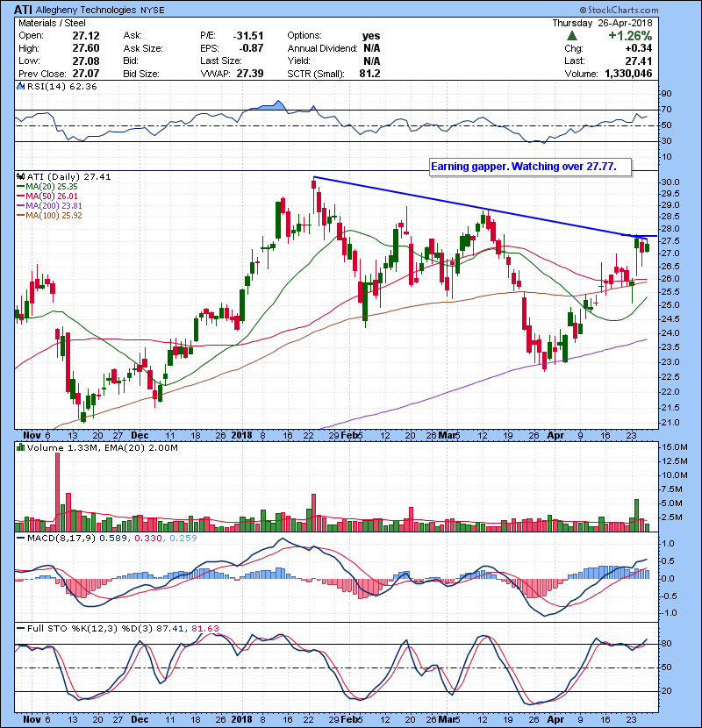Click the Last value 27.41
The width and height of the screenshot is (702, 728).
click(x=638, y=61)
